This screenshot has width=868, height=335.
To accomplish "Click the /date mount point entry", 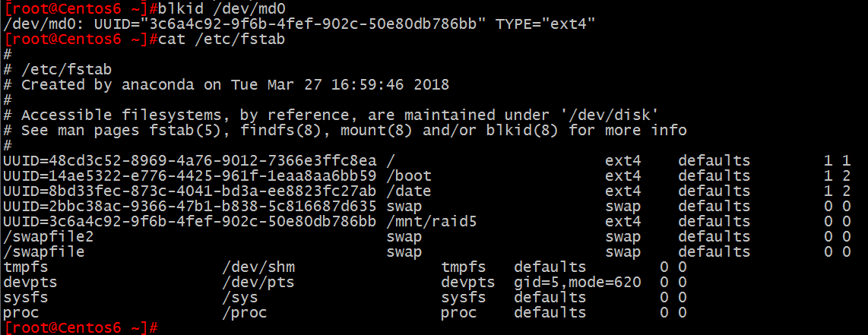I will pyautogui.click(x=409, y=191).
